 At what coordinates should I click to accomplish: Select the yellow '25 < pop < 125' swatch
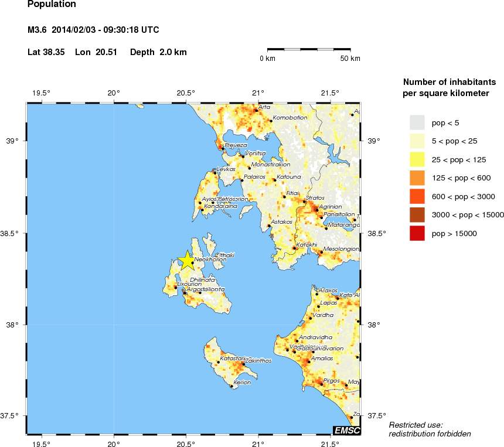click(x=417, y=159)
